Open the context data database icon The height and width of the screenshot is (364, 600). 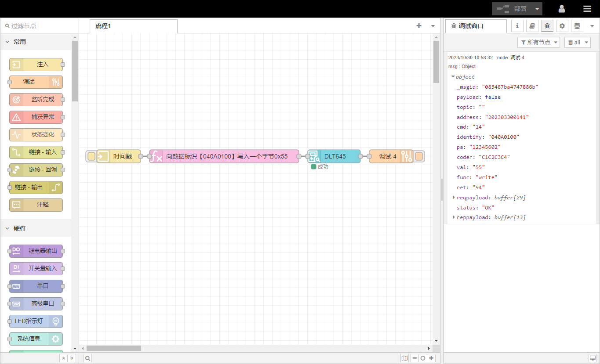coord(577,26)
